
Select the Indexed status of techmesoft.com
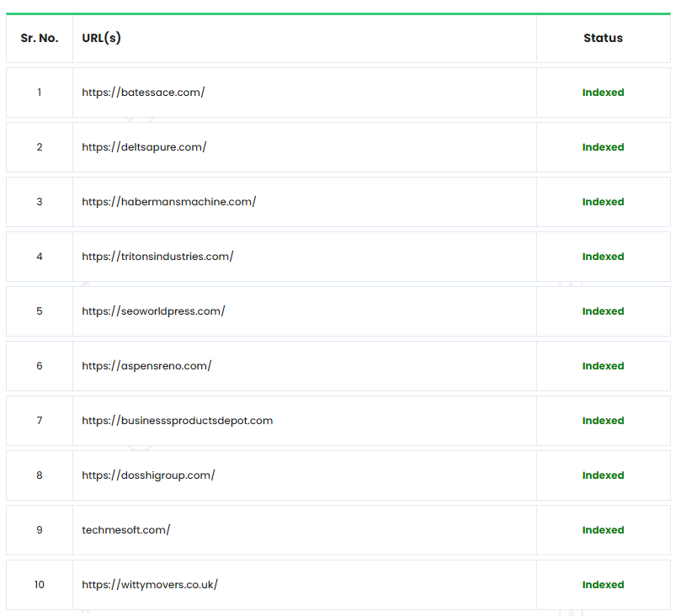tap(603, 530)
